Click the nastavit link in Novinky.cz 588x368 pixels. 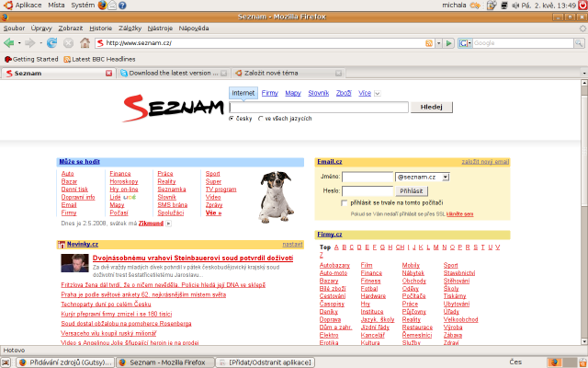(x=292, y=245)
